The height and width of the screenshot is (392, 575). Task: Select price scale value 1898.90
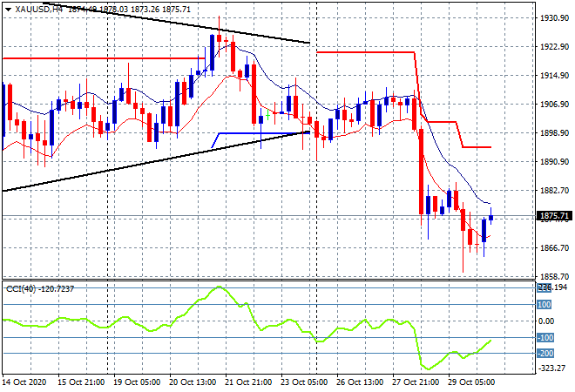[554, 132]
